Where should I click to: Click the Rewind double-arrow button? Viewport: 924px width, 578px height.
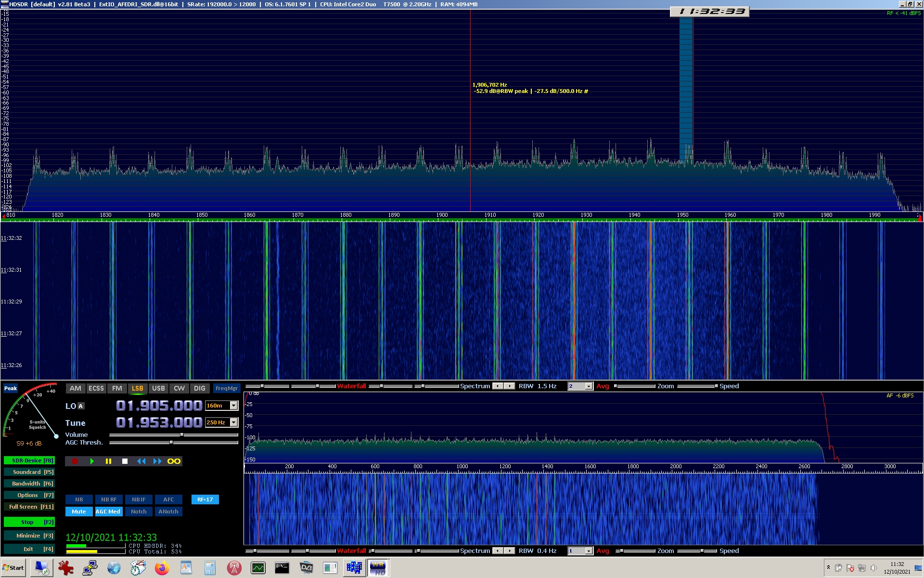[x=141, y=461]
